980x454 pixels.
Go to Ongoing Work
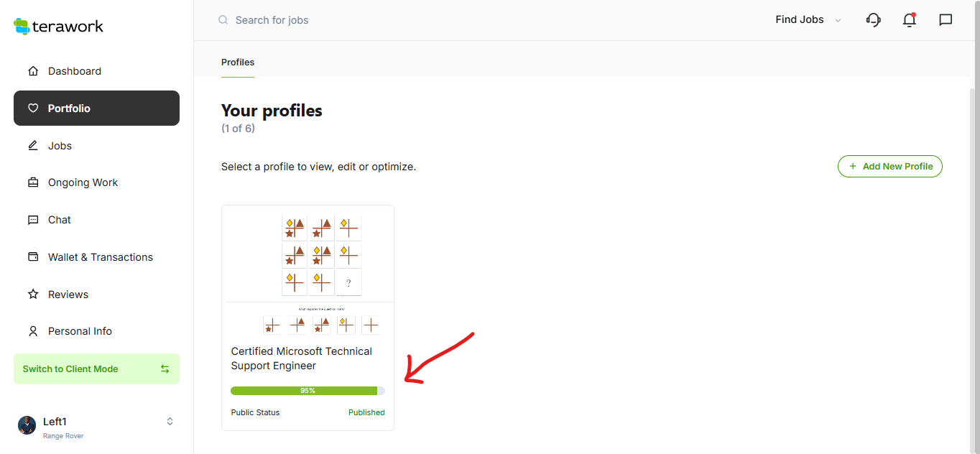pyautogui.click(x=83, y=182)
